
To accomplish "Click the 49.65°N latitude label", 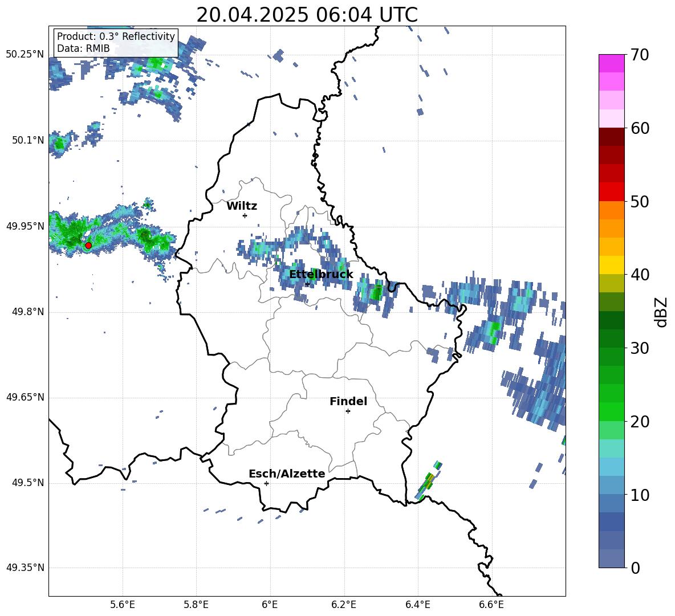I will coord(25,397).
